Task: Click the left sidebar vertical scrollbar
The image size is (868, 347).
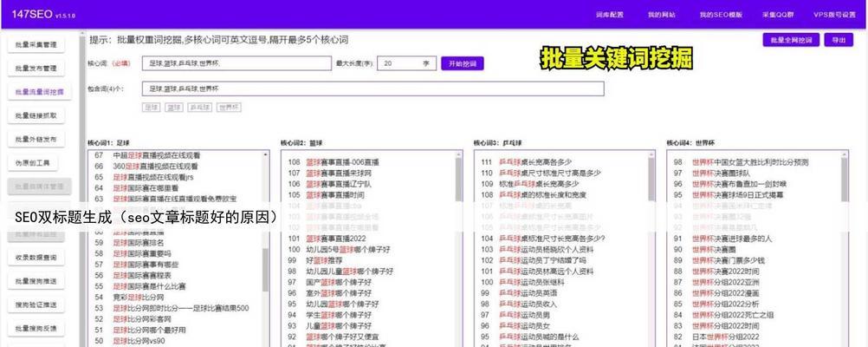Action: 82,188
